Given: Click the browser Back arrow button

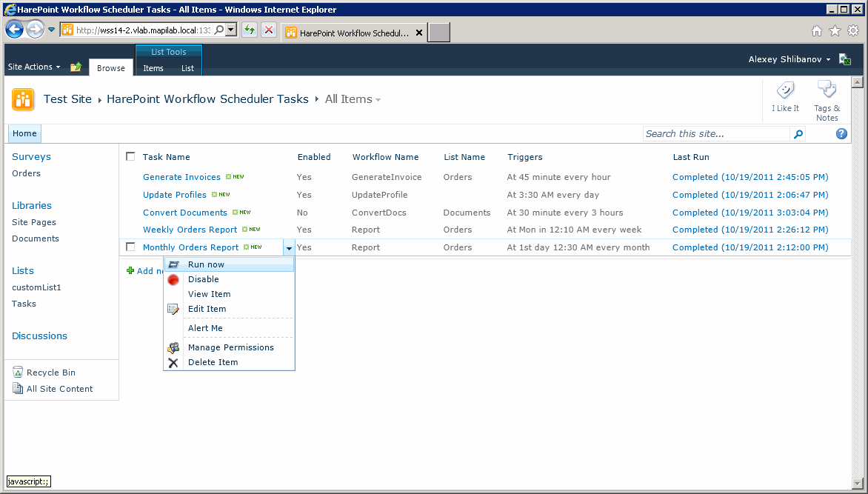Looking at the screenshot, I should coord(14,30).
